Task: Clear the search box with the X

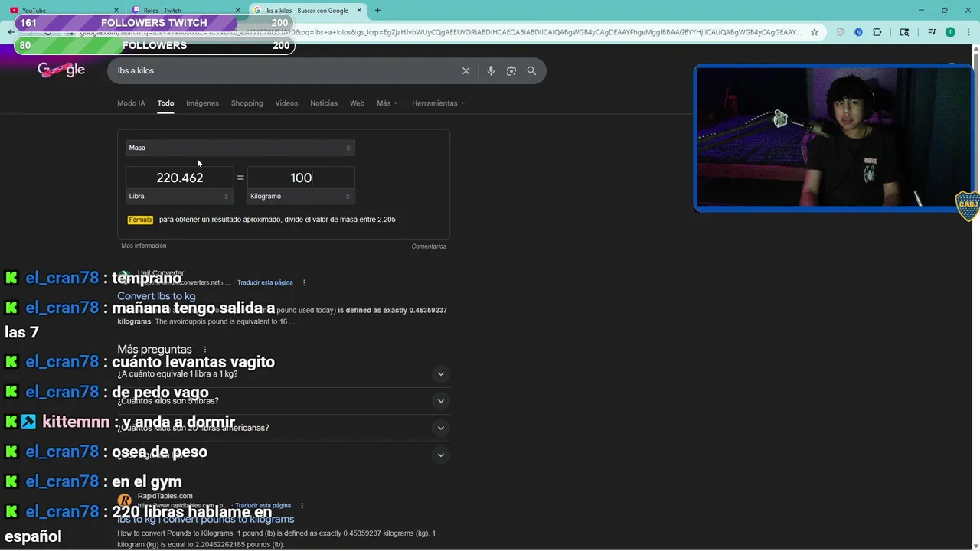Action: point(465,70)
